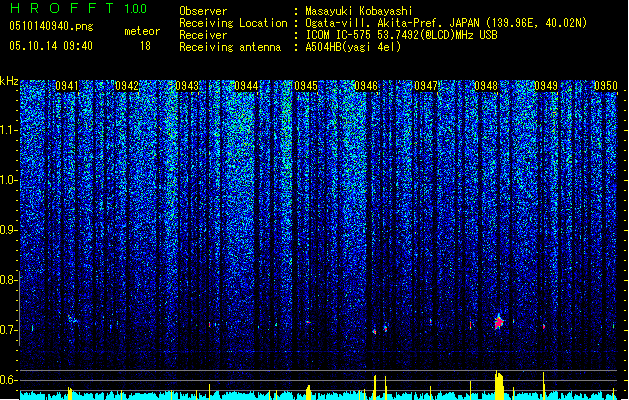The height and width of the screenshot is (400, 629).
Task: Click the 0948 time marker
Action: [x=486, y=86]
